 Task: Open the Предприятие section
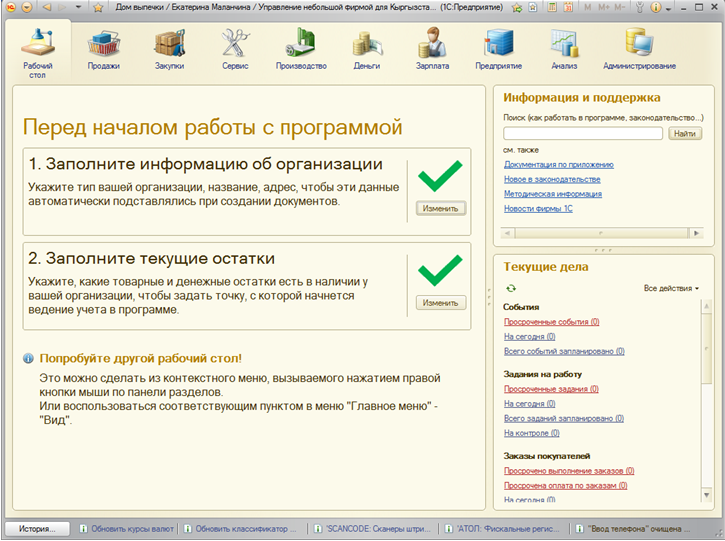point(497,49)
